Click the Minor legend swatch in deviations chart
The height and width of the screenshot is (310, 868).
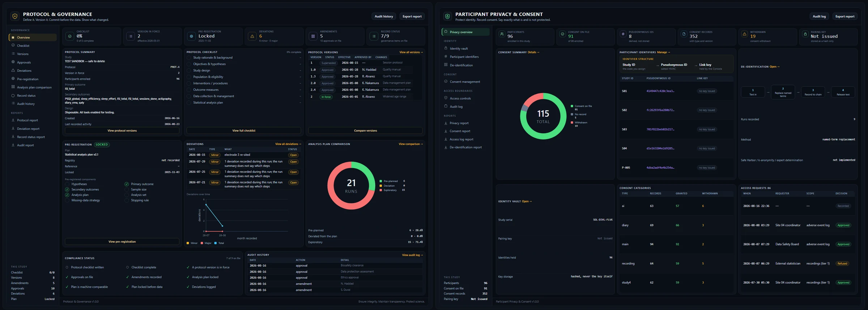(x=188, y=243)
